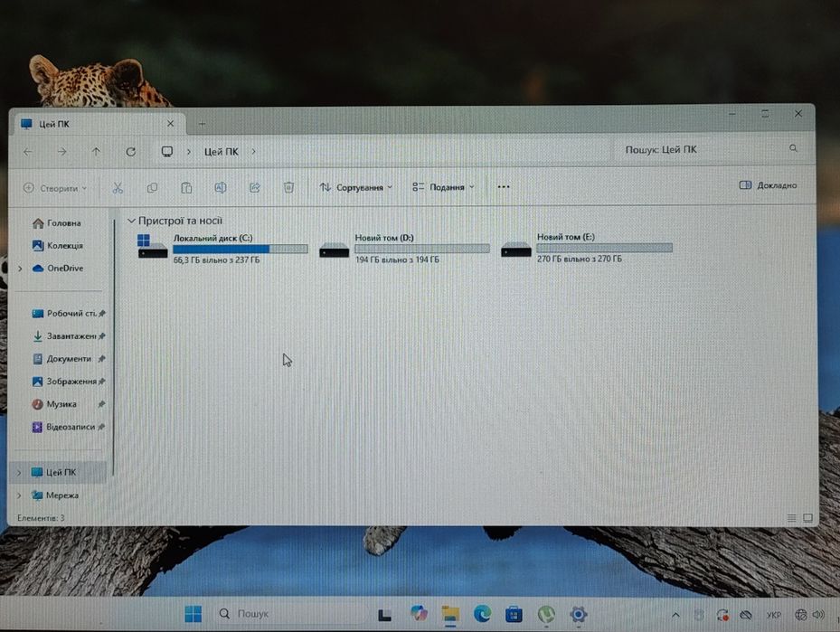This screenshot has width=840, height=632.
Task: Click the network globe tray icon
Action: (x=800, y=615)
